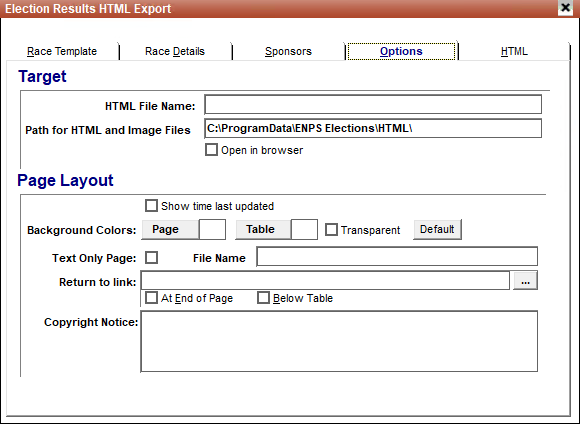Go to the HTML tab

pyautogui.click(x=514, y=51)
